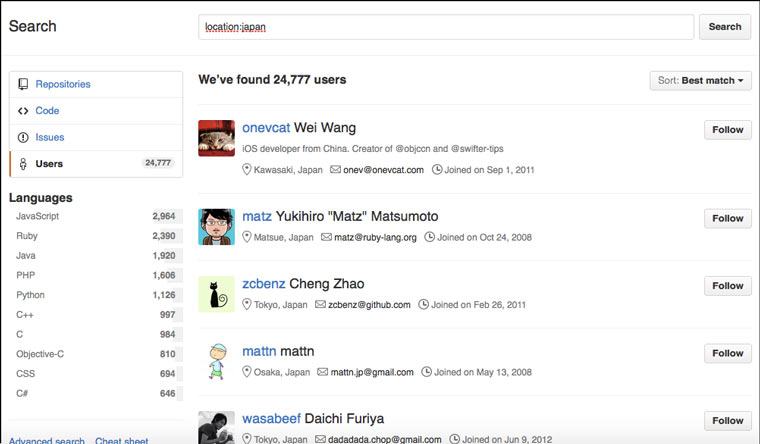Click clock icon by Joined on Feb 26, 2011
Screen dimensions: 760x444
423,304
